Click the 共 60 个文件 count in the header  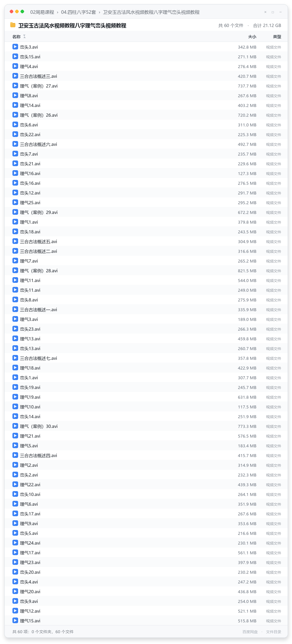[231, 25]
